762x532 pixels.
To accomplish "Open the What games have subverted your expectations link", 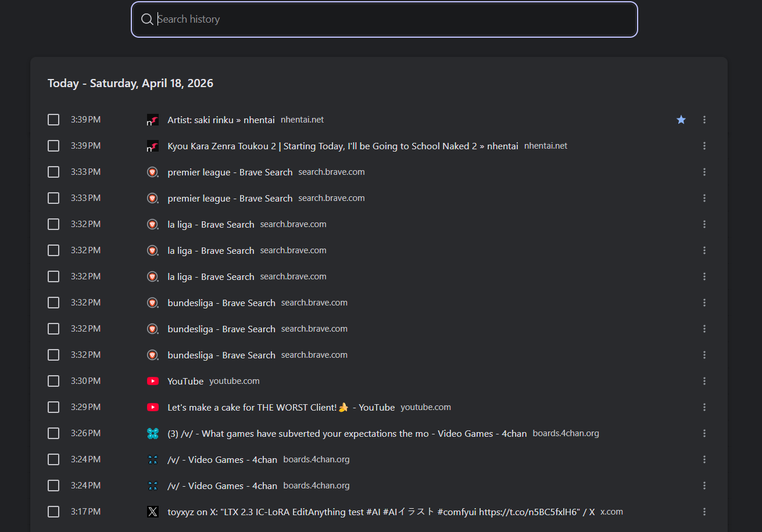I will pos(347,433).
